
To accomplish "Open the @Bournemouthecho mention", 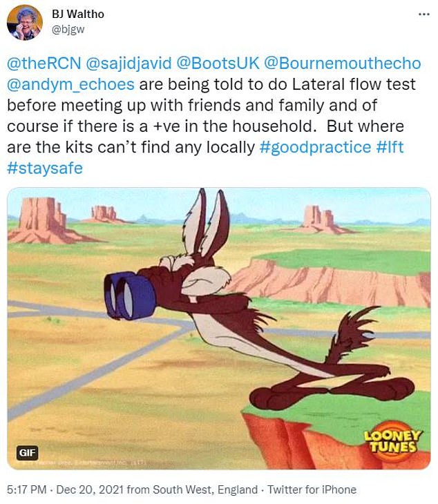I will (x=343, y=64).
